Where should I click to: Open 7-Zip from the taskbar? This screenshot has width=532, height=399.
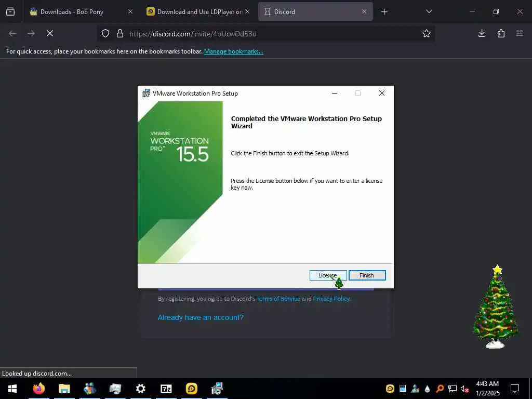click(x=166, y=389)
